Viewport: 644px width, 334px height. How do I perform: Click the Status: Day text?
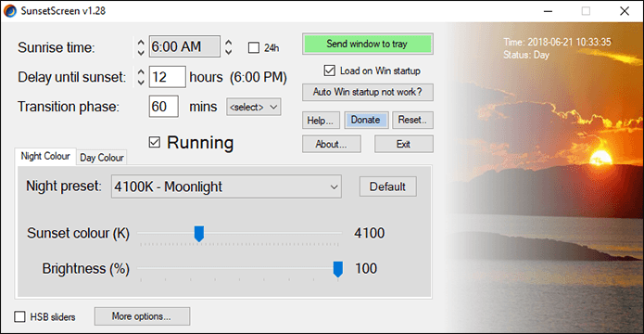(x=526, y=55)
